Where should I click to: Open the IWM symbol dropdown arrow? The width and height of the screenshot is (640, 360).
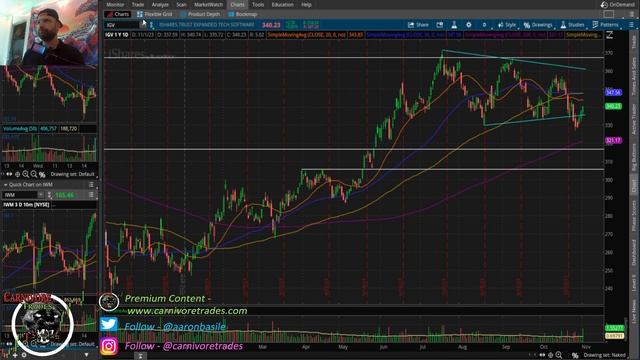pyautogui.click(x=40, y=195)
